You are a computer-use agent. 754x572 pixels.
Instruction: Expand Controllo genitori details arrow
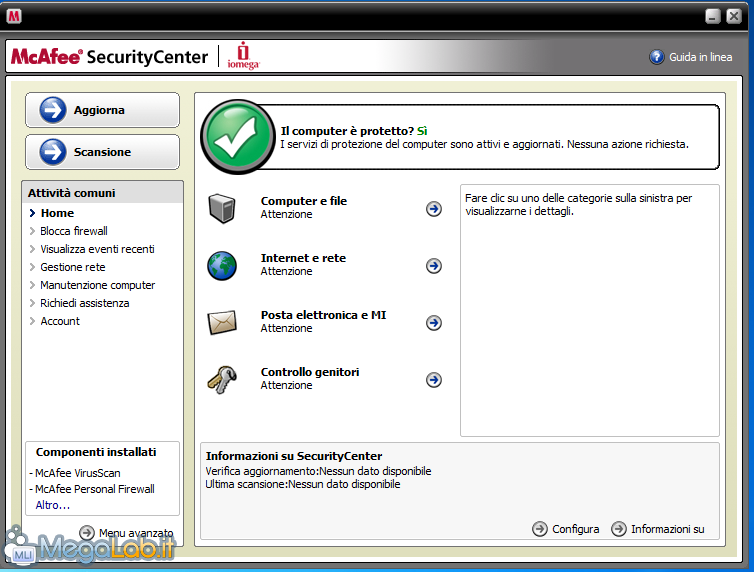tap(434, 380)
